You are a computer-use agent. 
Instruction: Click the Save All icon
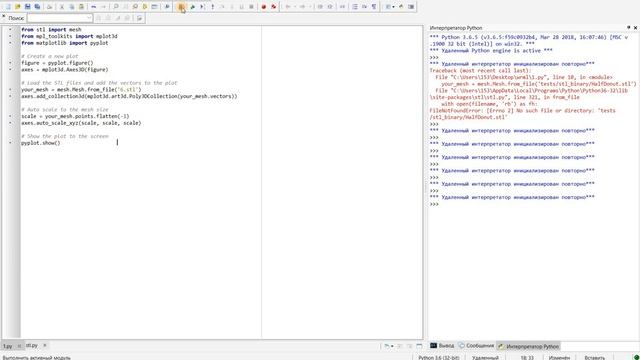tap(37, 7)
